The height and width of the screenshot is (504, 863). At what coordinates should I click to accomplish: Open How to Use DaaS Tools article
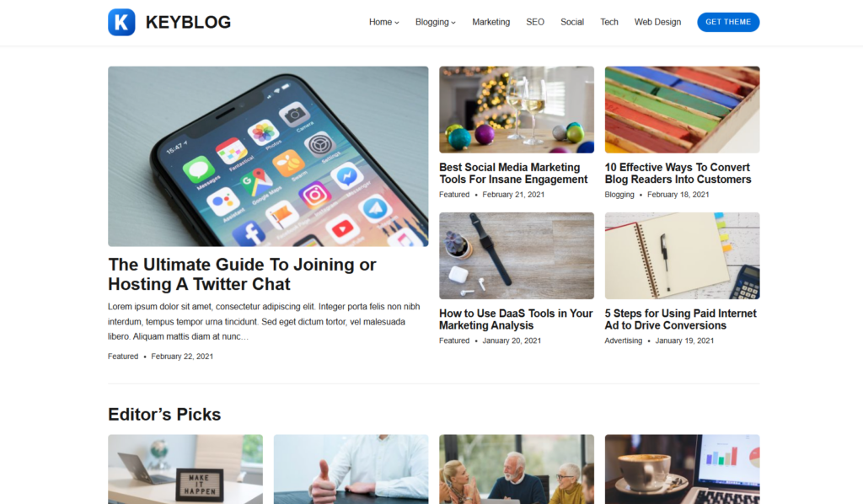pyautogui.click(x=516, y=319)
